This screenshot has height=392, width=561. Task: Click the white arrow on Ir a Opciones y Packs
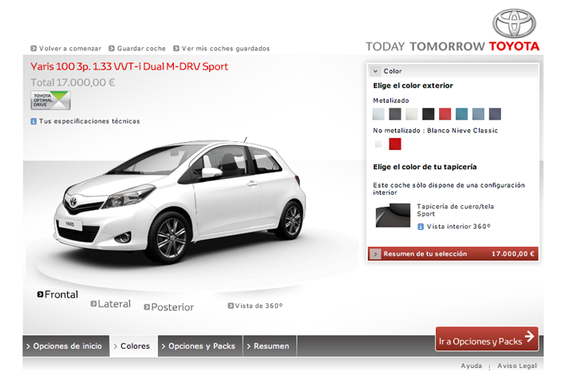530,337
